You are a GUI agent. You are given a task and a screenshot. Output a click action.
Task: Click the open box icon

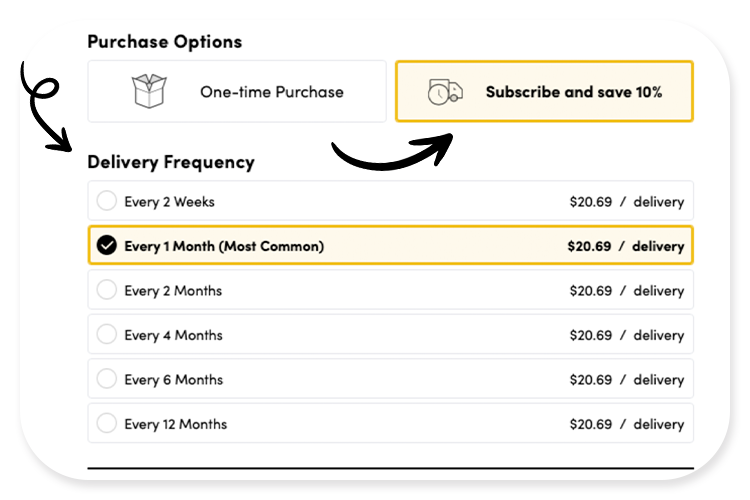pyautogui.click(x=148, y=91)
